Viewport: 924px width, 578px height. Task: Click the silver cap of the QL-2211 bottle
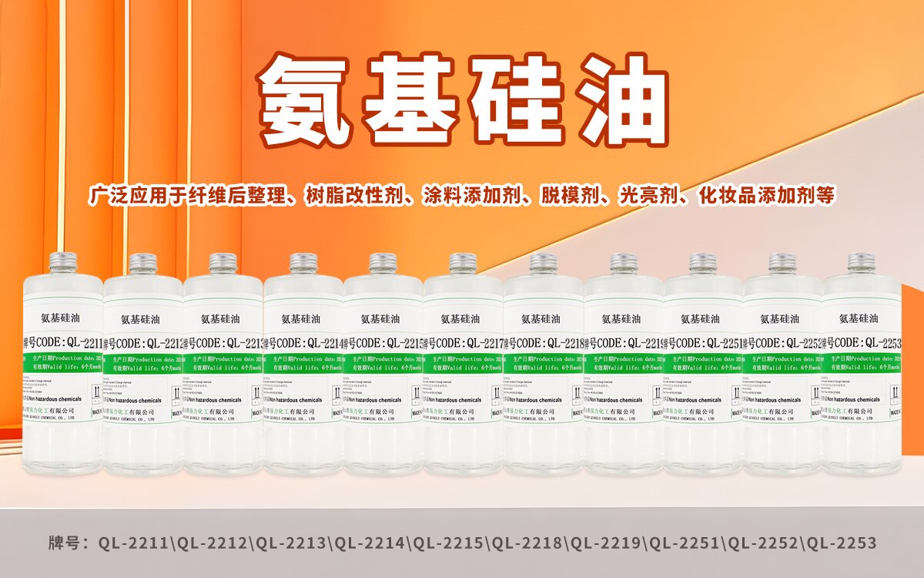pyautogui.click(x=63, y=262)
